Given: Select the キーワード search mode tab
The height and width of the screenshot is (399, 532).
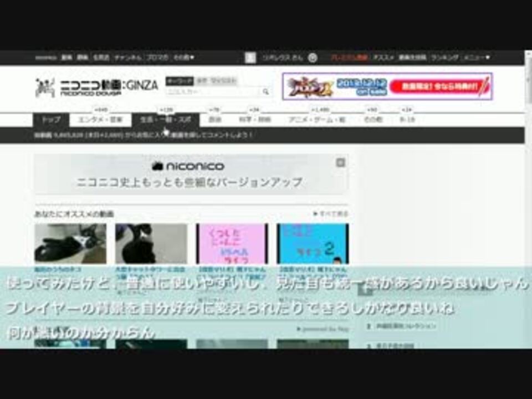Looking at the screenshot, I should [180, 81].
